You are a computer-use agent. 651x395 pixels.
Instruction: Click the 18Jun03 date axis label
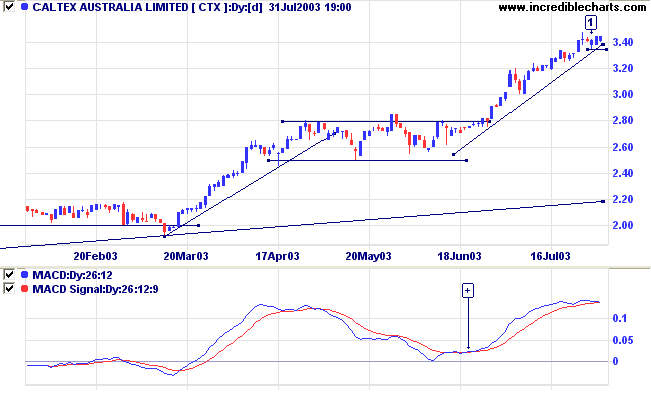pyautogui.click(x=459, y=256)
